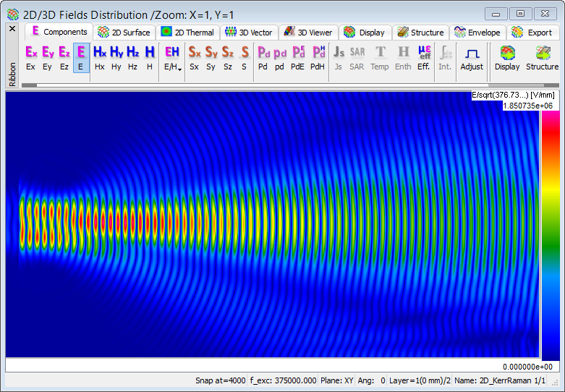The image size is (565, 392).
Task: Select the Hy magnetic field component
Action: tap(116, 57)
